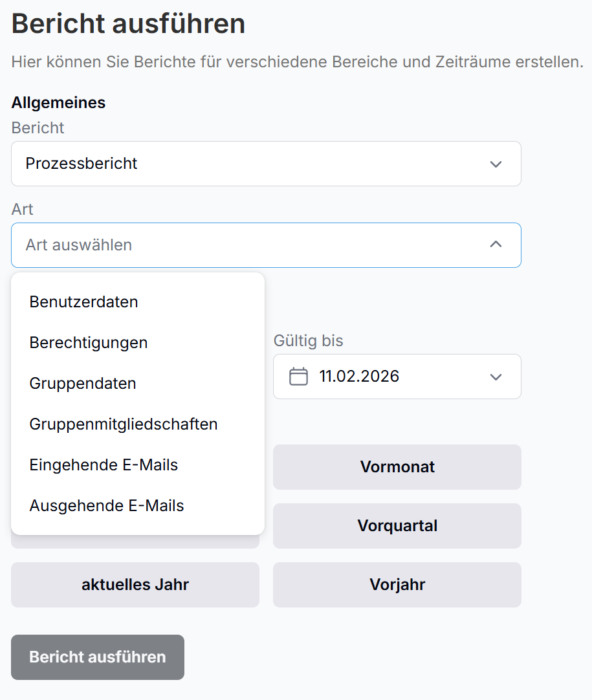Choose Berechtigungen option
Screen dimensions: 592x700
[x=89, y=342]
